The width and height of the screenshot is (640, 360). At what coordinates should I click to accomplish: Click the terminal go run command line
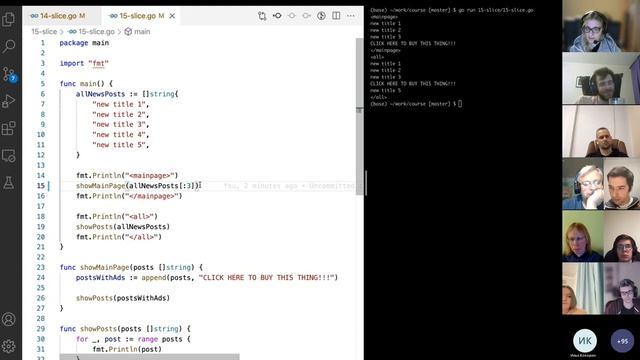click(452, 10)
